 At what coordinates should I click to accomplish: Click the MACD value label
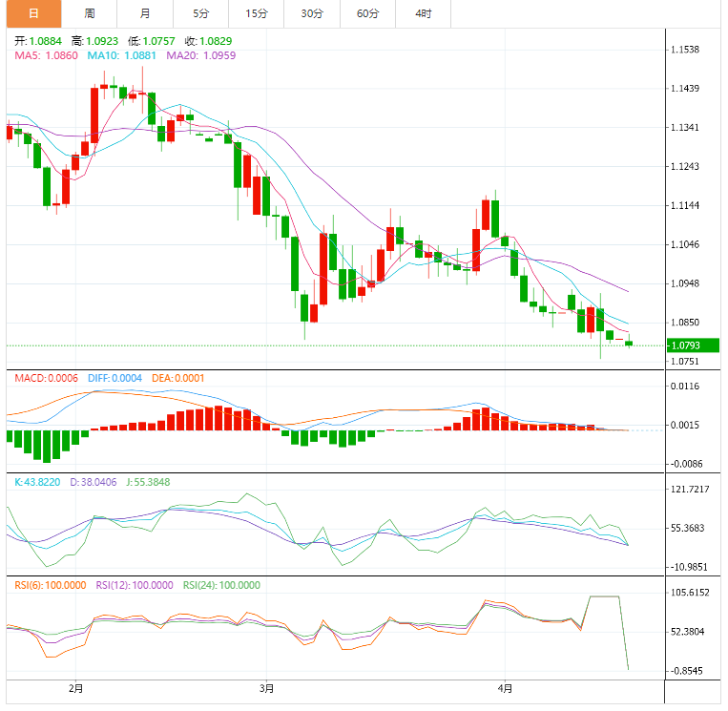tap(46, 379)
